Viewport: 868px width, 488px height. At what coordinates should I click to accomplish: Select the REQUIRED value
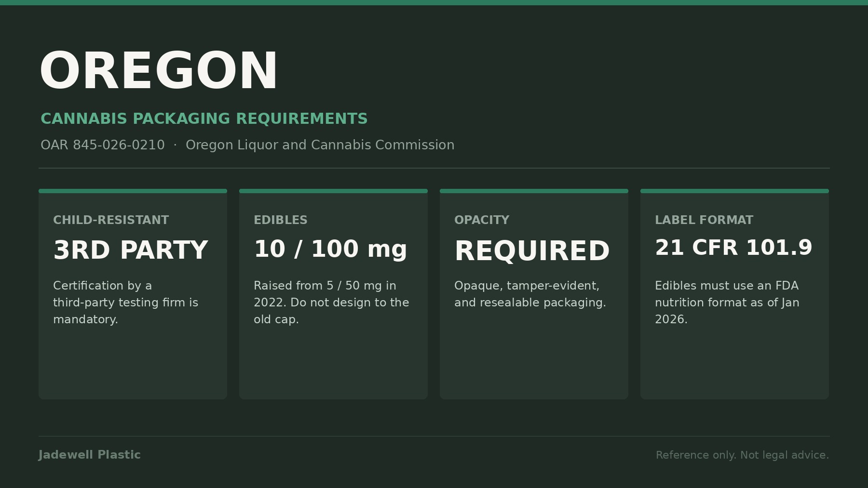(532, 251)
